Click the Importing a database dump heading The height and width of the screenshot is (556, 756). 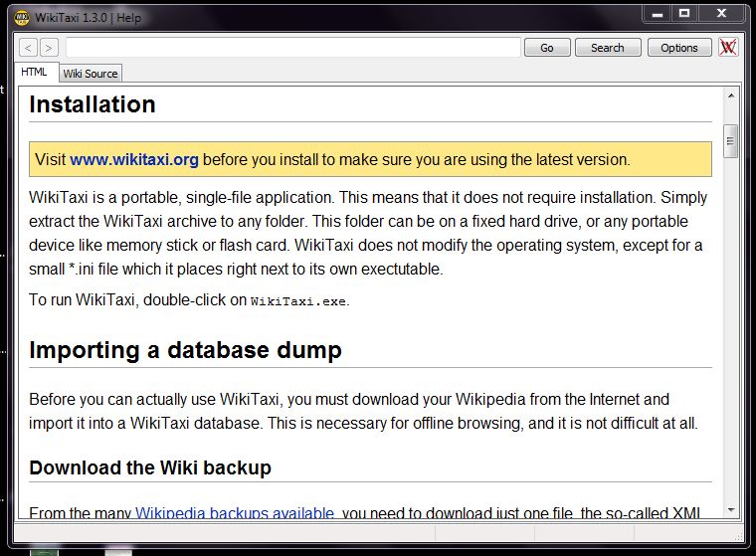pos(185,350)
